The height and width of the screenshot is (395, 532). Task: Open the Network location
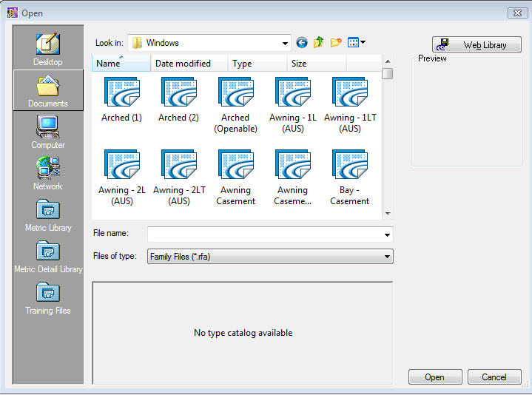coord(48,173)
